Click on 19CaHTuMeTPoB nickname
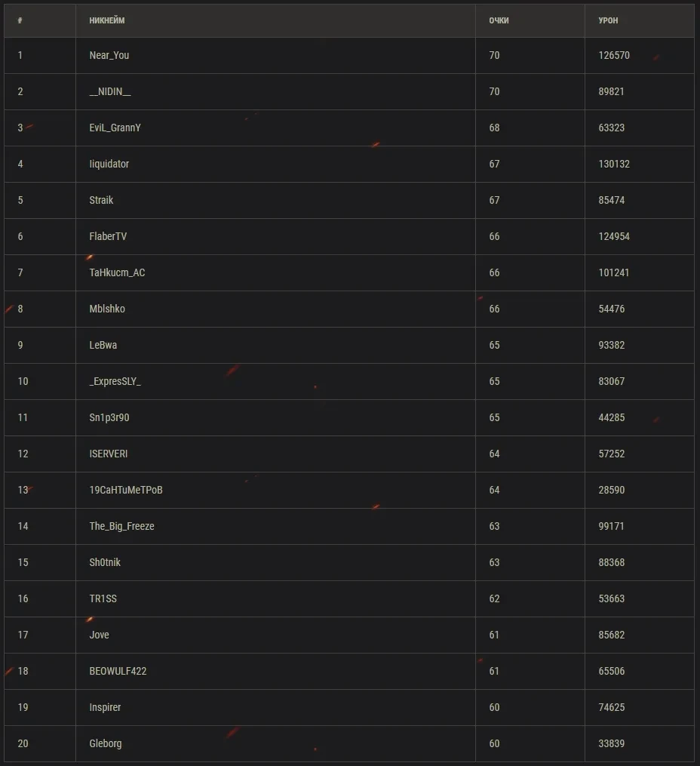 tap(126, 490)
